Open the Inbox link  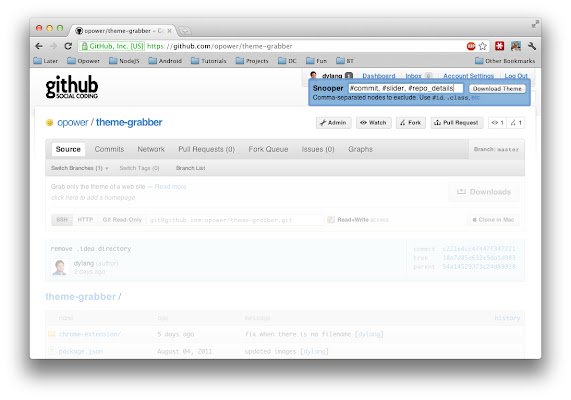pos(413,76)
